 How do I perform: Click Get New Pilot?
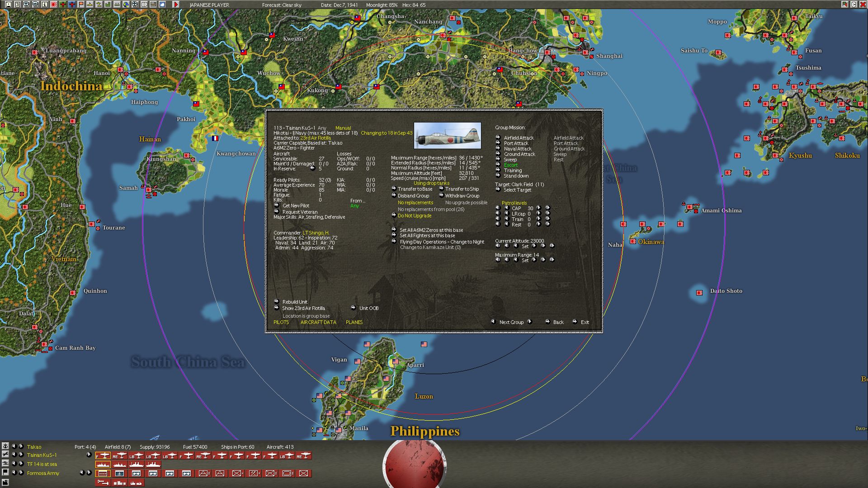pos(296,206)
